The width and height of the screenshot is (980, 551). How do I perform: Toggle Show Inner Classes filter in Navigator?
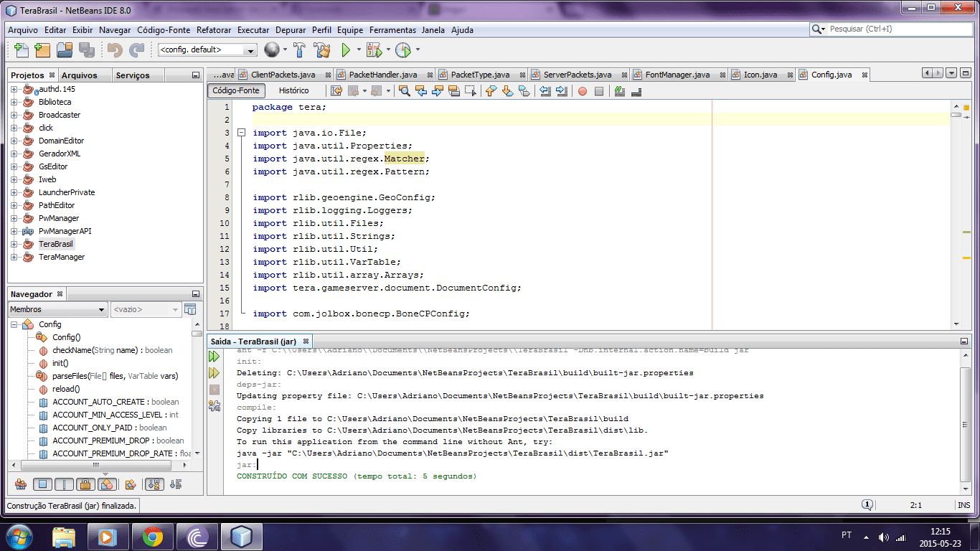(x=107, y=484)
